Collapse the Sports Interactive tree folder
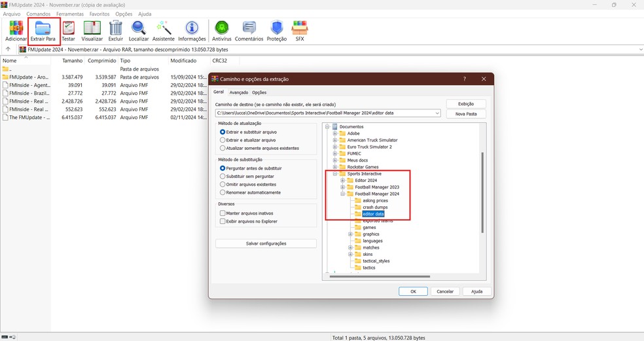This screenshot has height=341, width=644. tap(334, 174)
